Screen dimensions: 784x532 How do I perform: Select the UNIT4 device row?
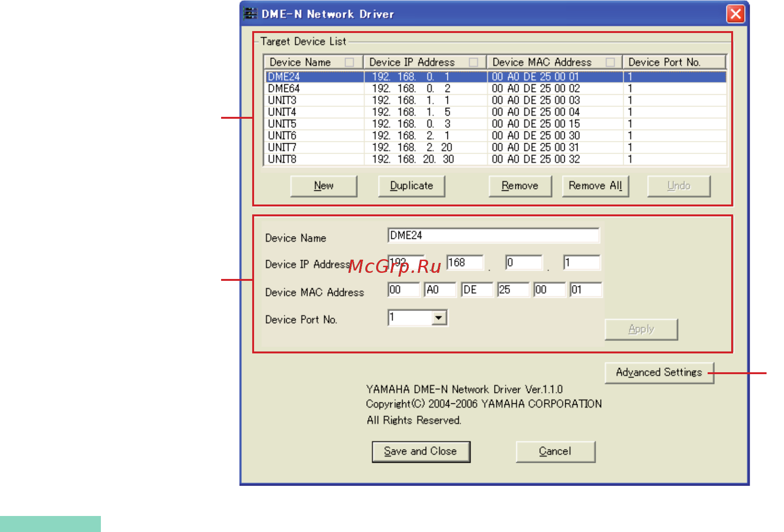point(495,112)
